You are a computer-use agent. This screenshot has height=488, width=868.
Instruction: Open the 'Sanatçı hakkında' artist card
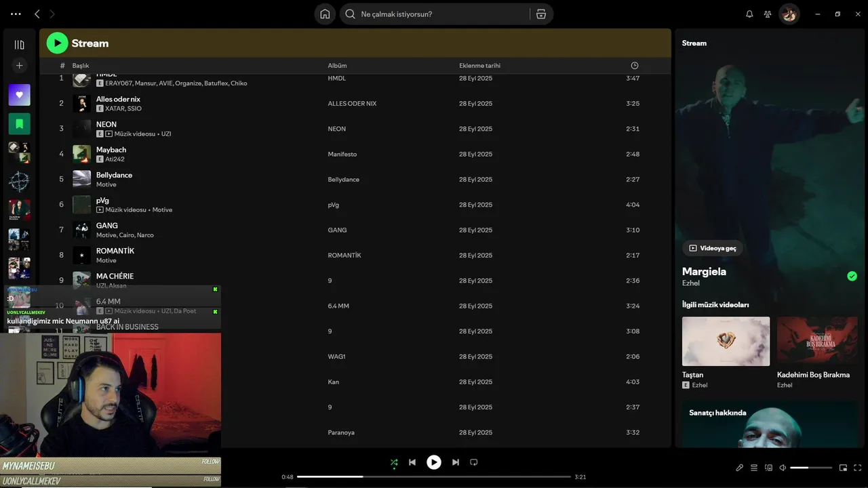click(x=770, y=424)
